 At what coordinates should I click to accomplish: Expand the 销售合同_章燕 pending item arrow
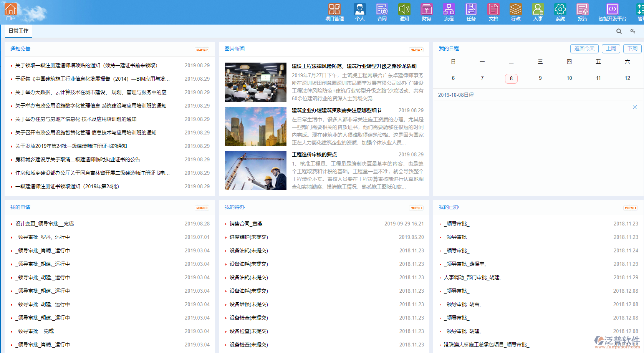pos(225,224)
